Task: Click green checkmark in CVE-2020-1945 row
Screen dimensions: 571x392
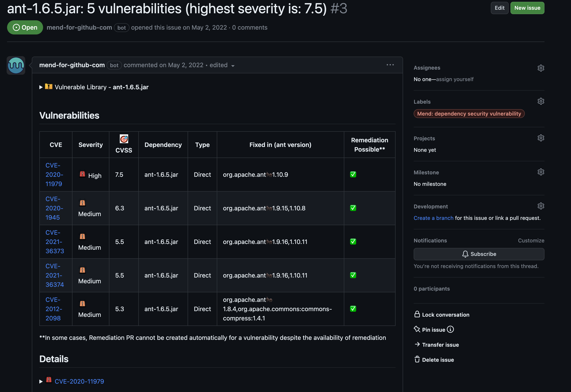Action: coord(353,208)
